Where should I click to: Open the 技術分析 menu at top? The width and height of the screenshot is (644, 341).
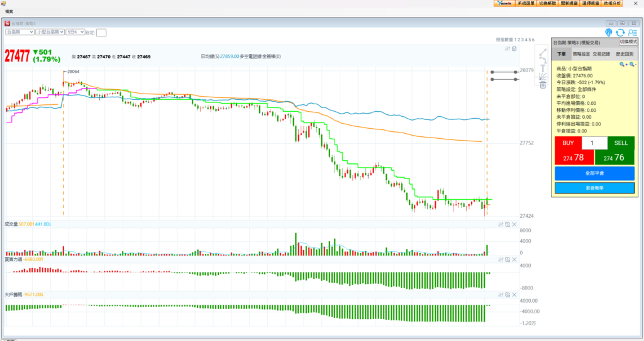click(612, 3)
